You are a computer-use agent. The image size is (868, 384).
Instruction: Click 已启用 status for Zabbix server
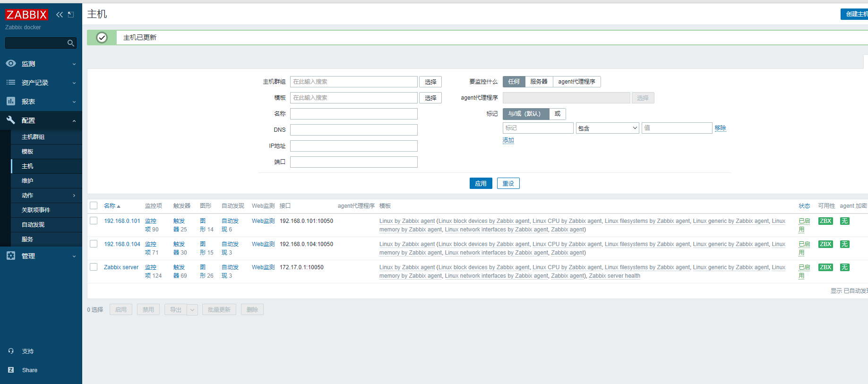pos(804,272)
